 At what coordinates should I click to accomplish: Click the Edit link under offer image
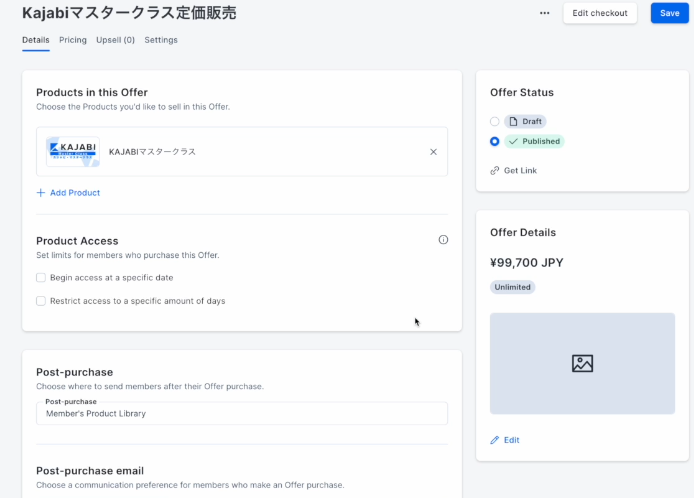coord(512,440)
